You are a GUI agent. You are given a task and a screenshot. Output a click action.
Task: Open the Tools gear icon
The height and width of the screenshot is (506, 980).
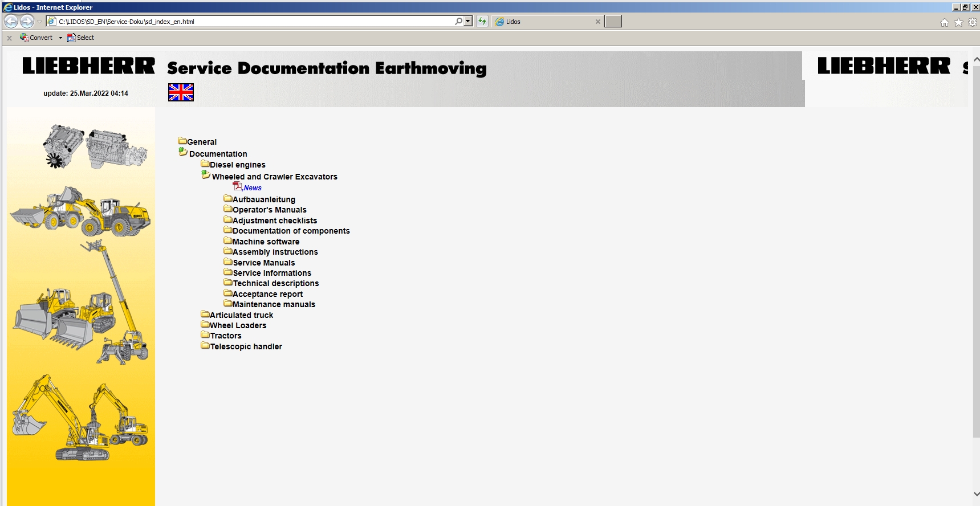[973, 22]
